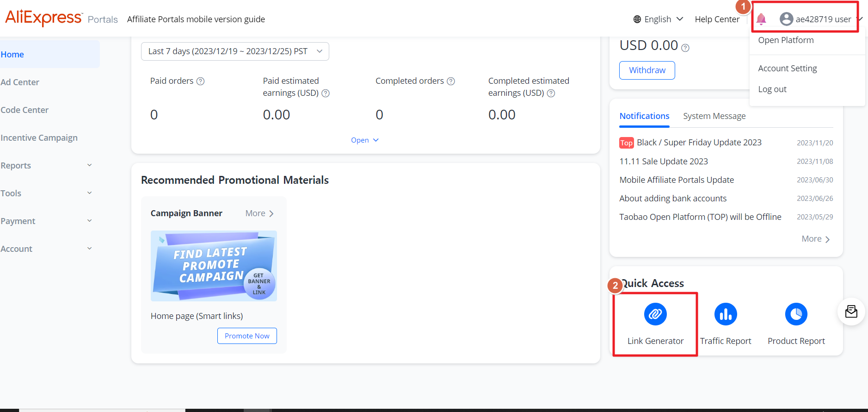The height and width of the screenshot is (412, 868).
Task: Click the red Top badge on notification
Action: pyautogui.click(x=626, y=143)
